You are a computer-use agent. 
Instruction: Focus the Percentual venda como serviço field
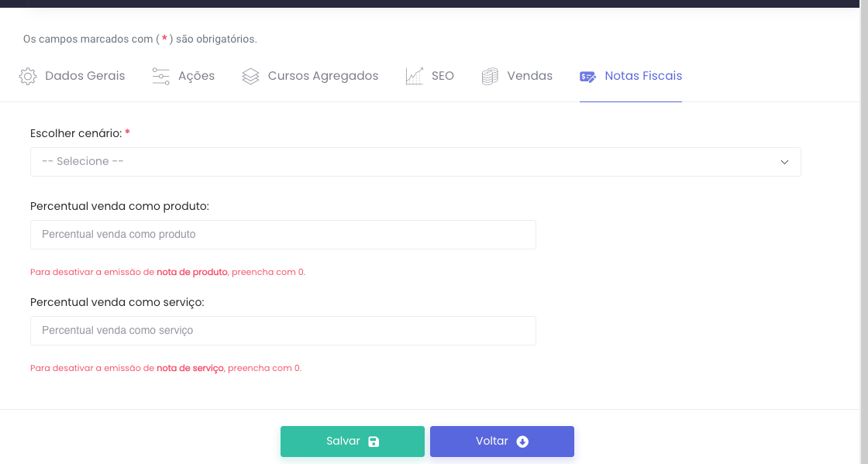tap(283, 331)
